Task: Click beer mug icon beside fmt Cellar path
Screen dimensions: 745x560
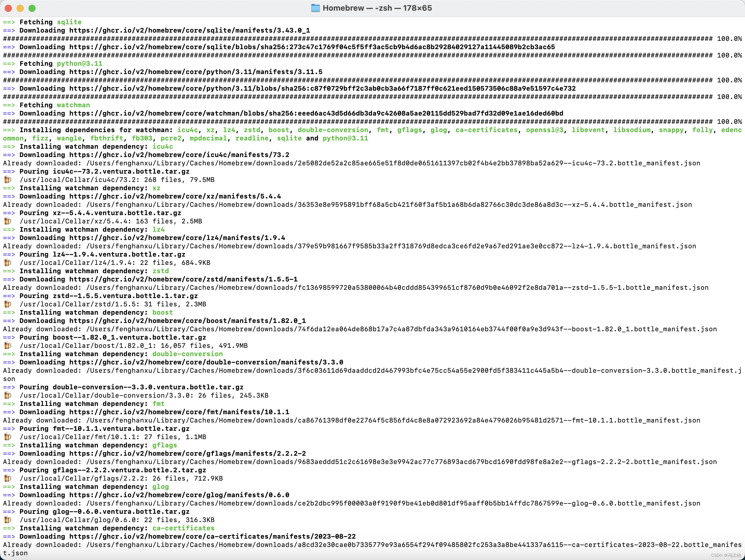Action: coord(7,437)
